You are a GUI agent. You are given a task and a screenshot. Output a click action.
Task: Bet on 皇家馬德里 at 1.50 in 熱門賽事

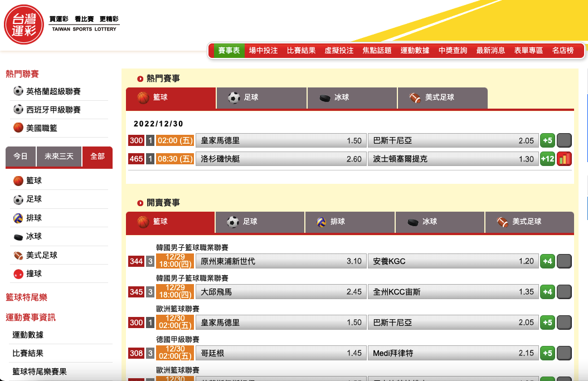(x=281, y=141)
